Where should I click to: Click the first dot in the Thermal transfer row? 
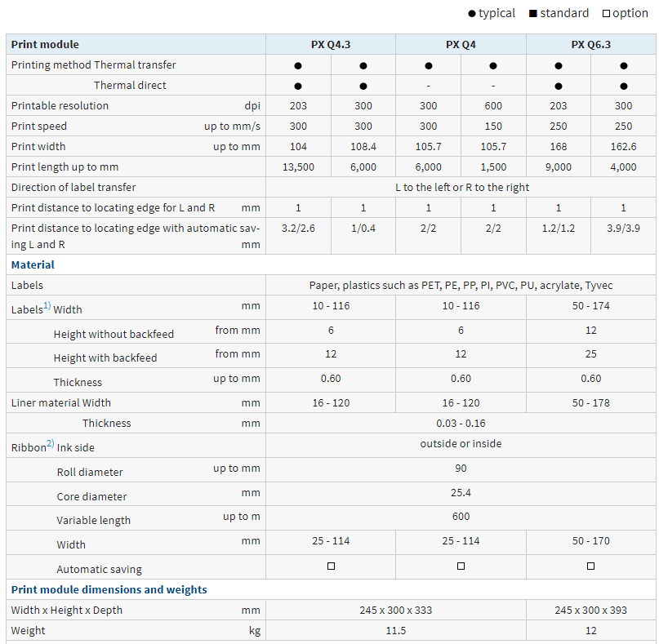298,65
